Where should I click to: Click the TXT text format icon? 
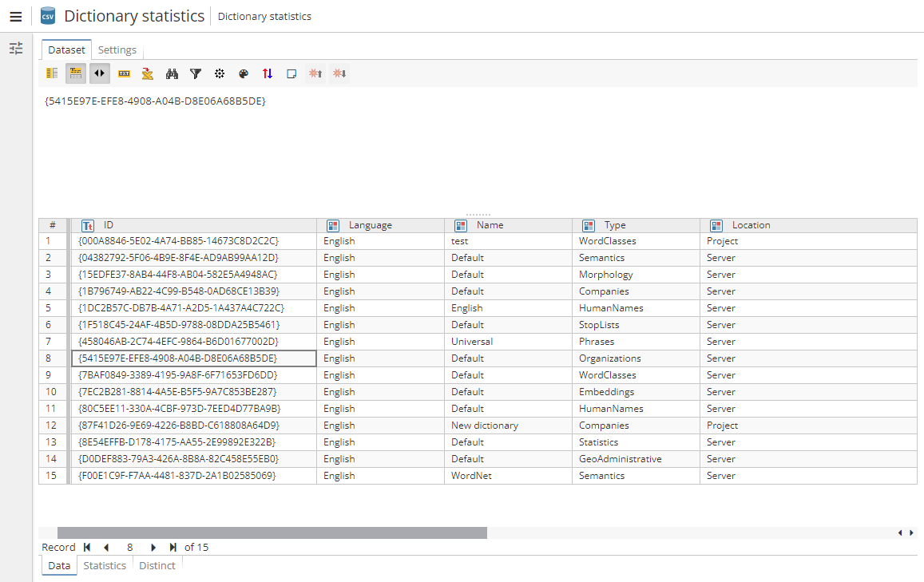tap(124, 73)
